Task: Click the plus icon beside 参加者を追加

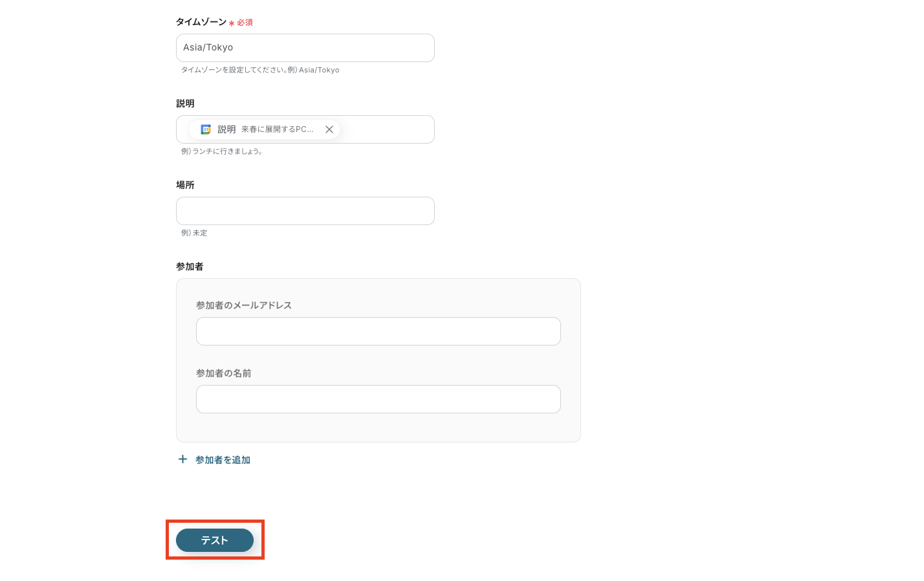Action: [x=182, y=459]
